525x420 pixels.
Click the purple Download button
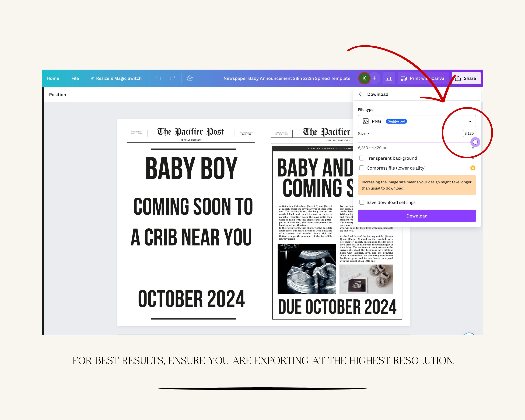(x=417, y=216)
